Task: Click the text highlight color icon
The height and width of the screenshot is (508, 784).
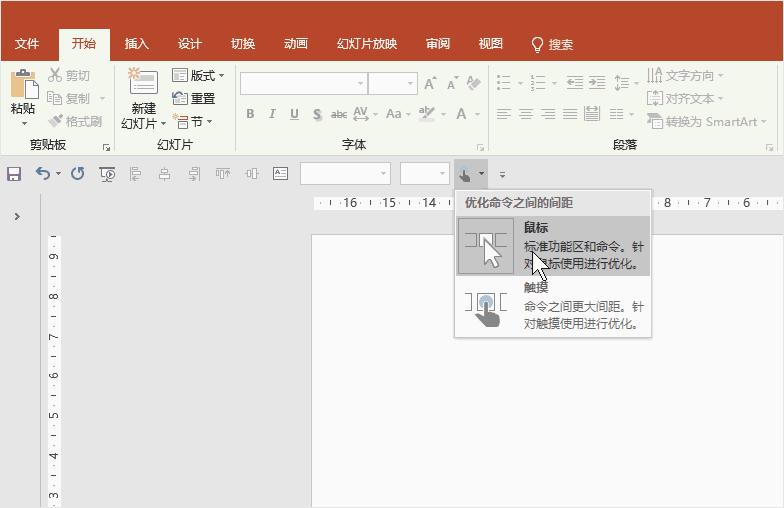Action: coord(426,114)
